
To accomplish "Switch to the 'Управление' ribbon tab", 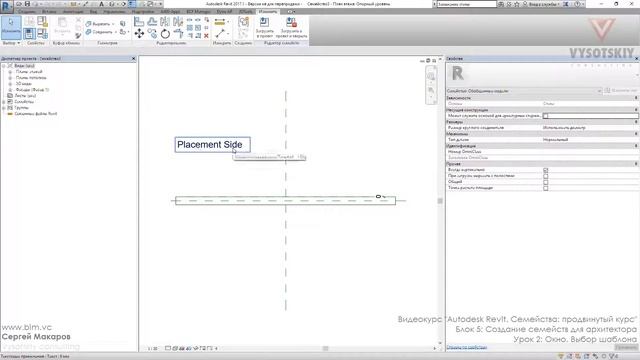I will coord(114,12).
